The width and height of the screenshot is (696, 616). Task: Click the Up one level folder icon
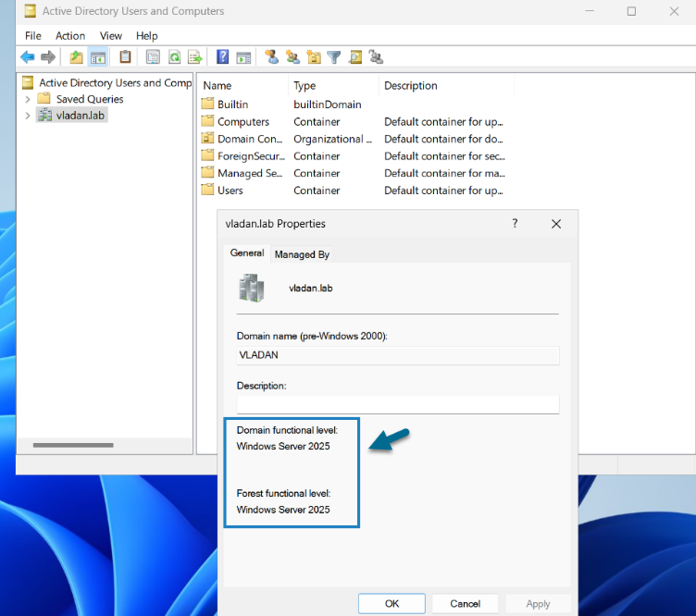[76, 56]
